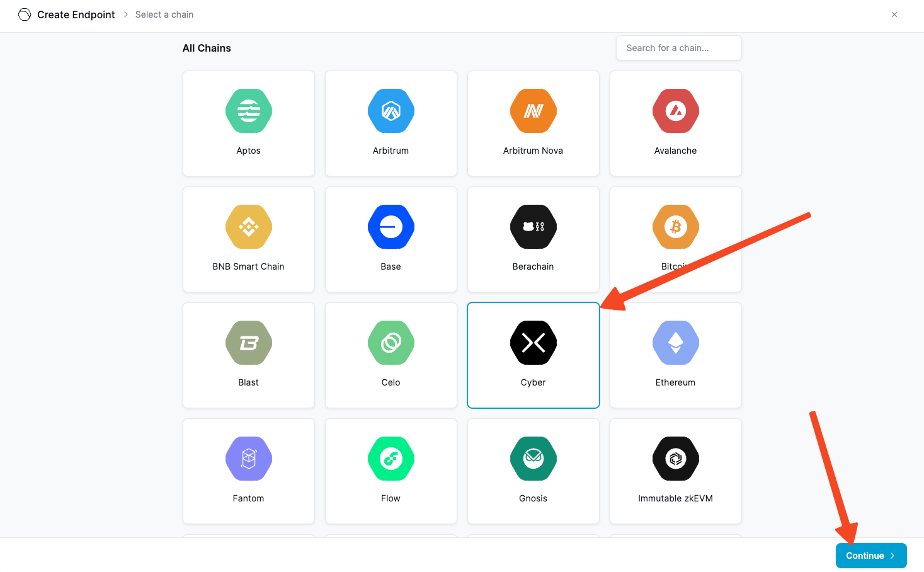This screenshot has height=572, width=924.
Task: Choose the Arbitrum chain icon
Action: [391, 111]
